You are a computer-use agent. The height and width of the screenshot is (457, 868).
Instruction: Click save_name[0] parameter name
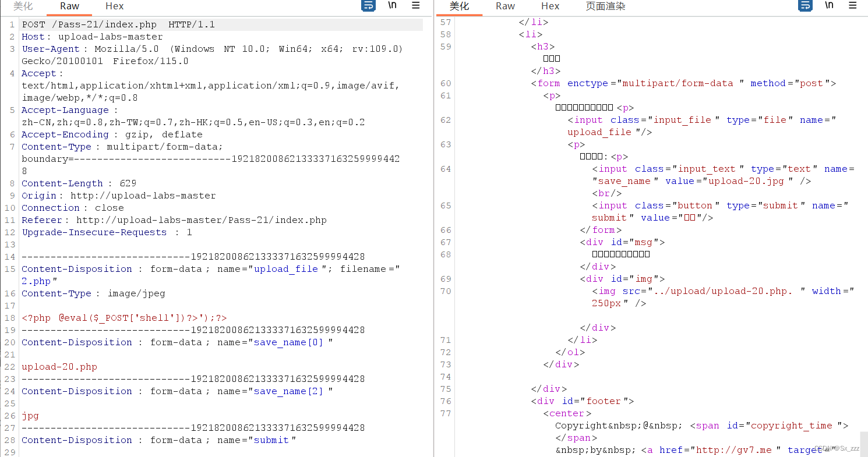point(288,342)
